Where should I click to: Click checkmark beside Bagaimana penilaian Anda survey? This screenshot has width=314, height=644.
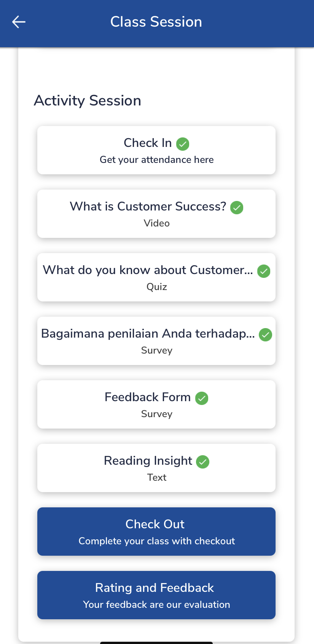click(x=265, y=335)
